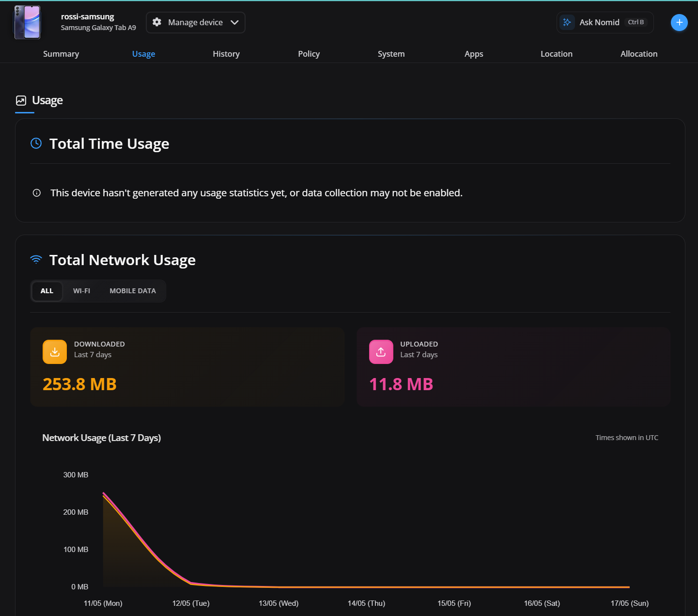
Task: Switch network filter to MOBILE DATA
Action: point(133,291)
